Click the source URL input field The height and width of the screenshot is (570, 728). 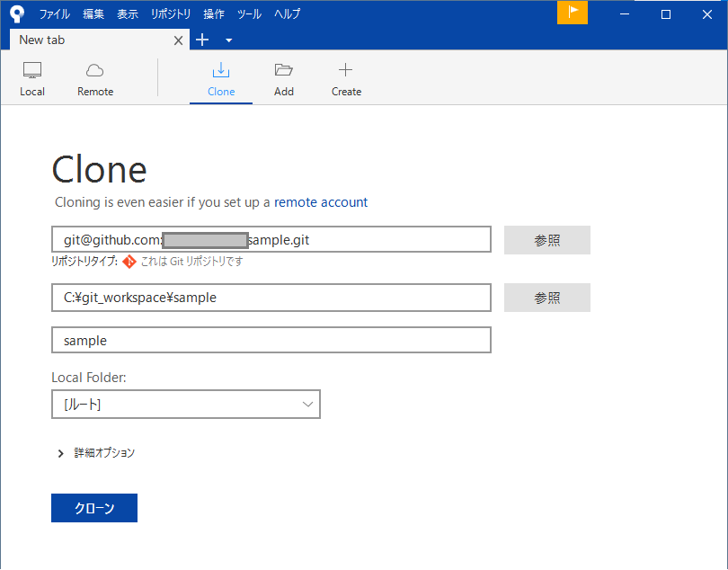pos(271,240)
